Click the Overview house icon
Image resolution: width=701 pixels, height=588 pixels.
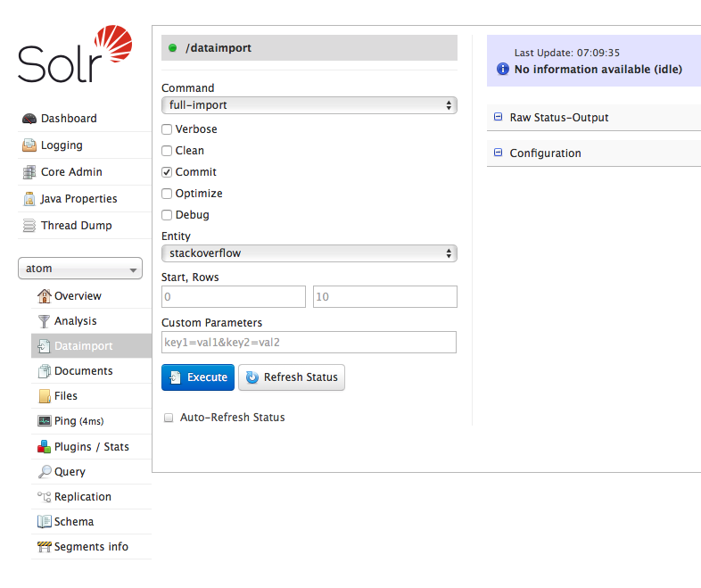45,296
